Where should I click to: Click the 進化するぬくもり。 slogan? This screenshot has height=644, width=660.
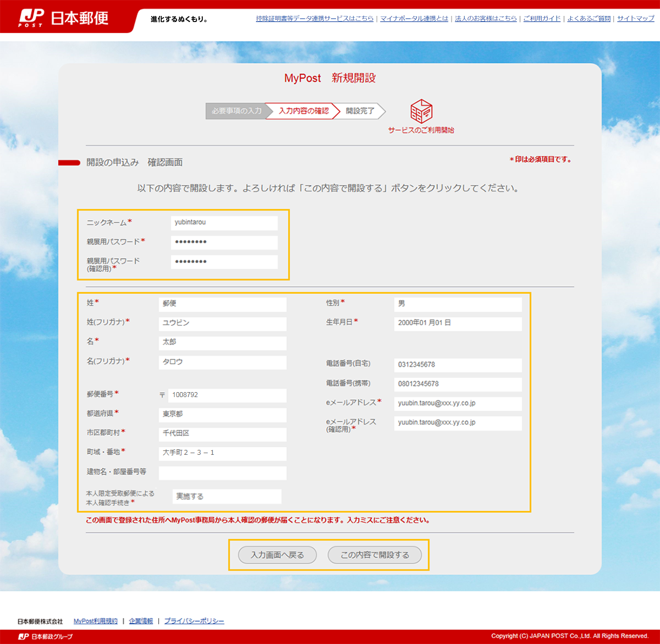coord(180,19)
